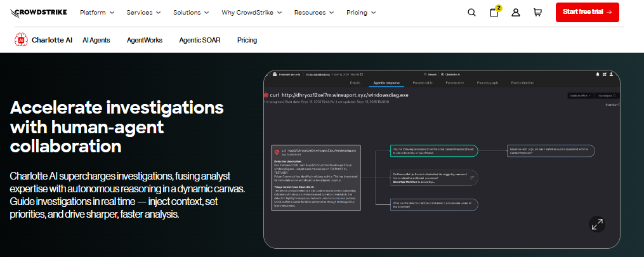
Task: Go to the Agentic SOAR section
Action: pyautogui.click(x=200, y=40)
